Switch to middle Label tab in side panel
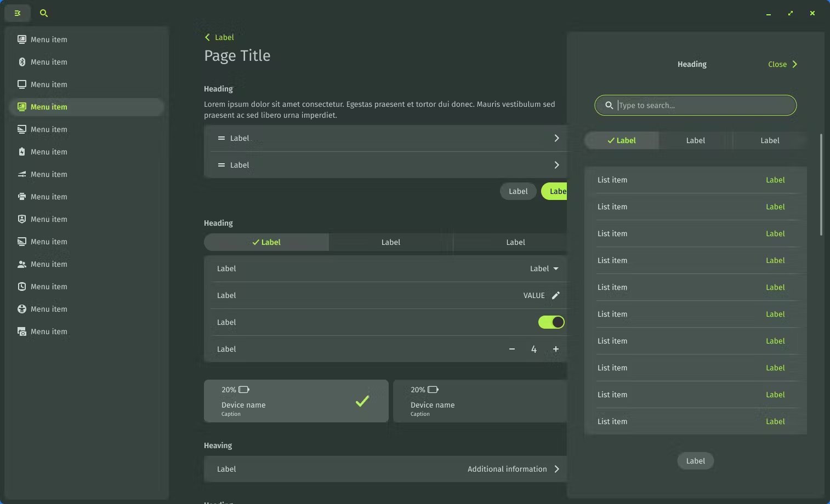The width and height of the screenshot is (830, 504). pyautogui.click(x=696, y=140)
